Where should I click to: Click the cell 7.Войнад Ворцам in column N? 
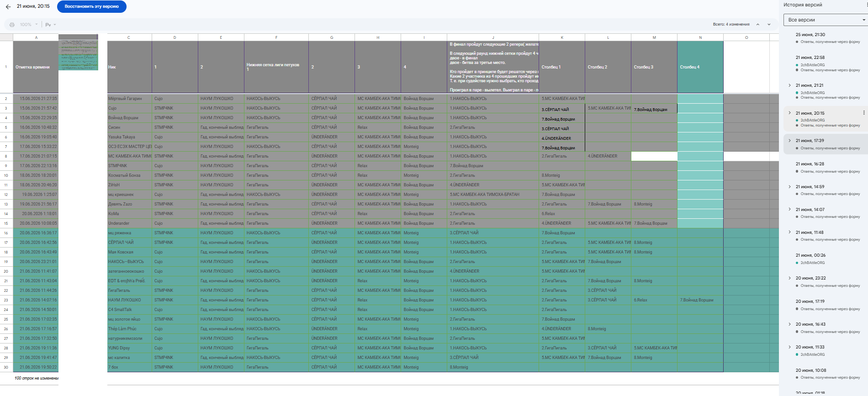coord(700,300)
